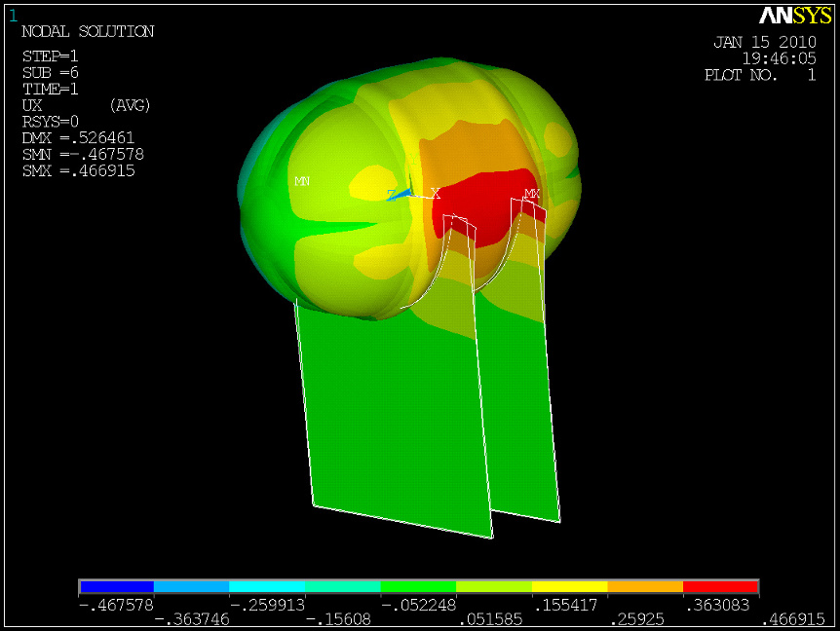The height and width of the screenshot is (631, 840).
Task: Click the MN minimum marker on the model
Action: pos(302,181)
